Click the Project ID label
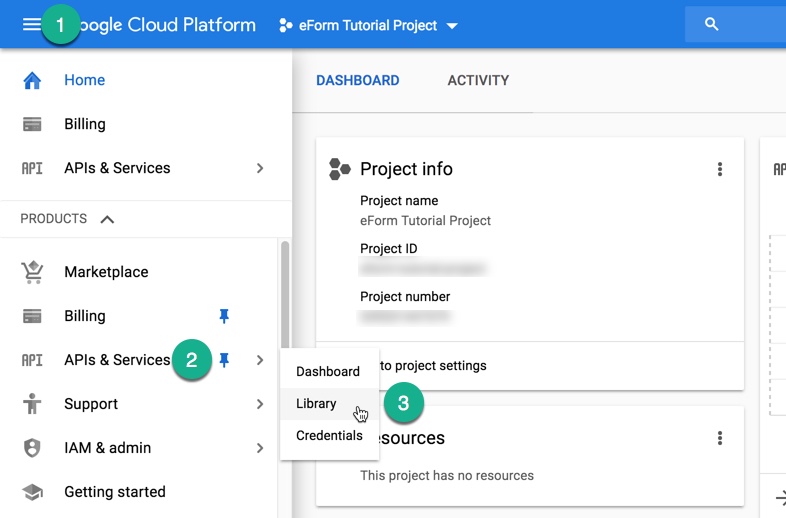The height and width of the screenshot is (518, 786). click(388, 249)
